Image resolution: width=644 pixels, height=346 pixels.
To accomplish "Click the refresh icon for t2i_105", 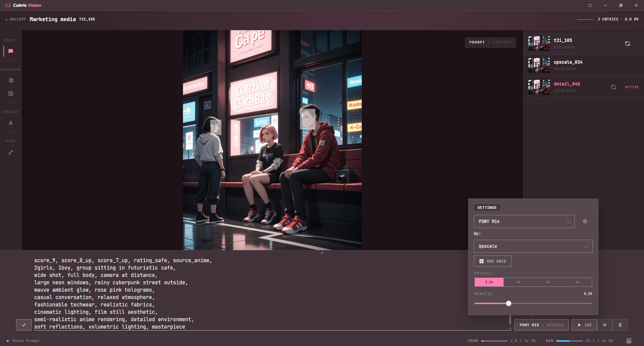I will (x=628, y=44).
